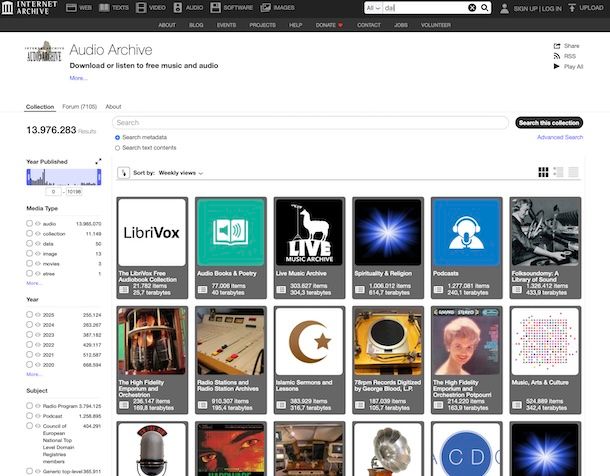Viewport: 610px width, 476px height.
Task: Open Music, Arts & Culture thumbnail
Action: pos(545,341)
